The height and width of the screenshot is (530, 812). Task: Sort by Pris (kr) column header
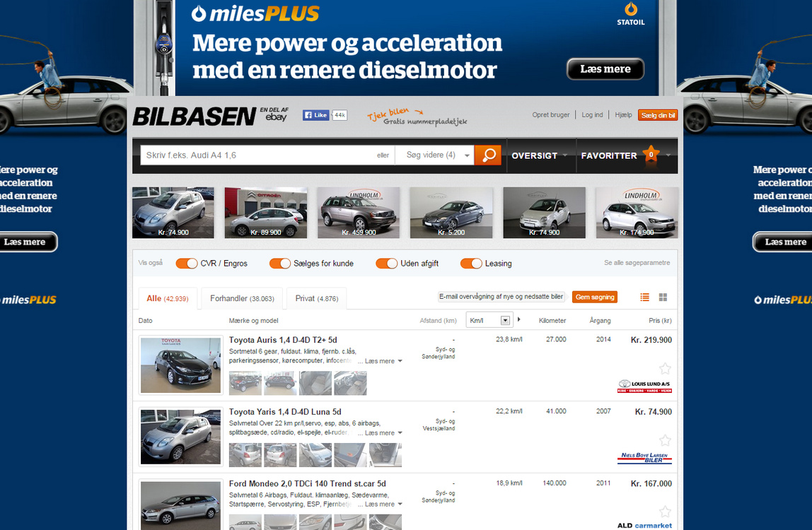coord(660,320)
